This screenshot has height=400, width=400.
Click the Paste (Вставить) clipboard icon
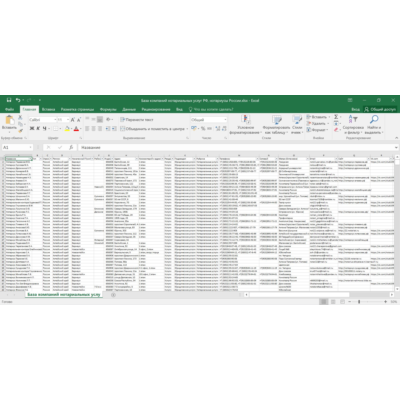pyautogui.click(x=9, y=120)
